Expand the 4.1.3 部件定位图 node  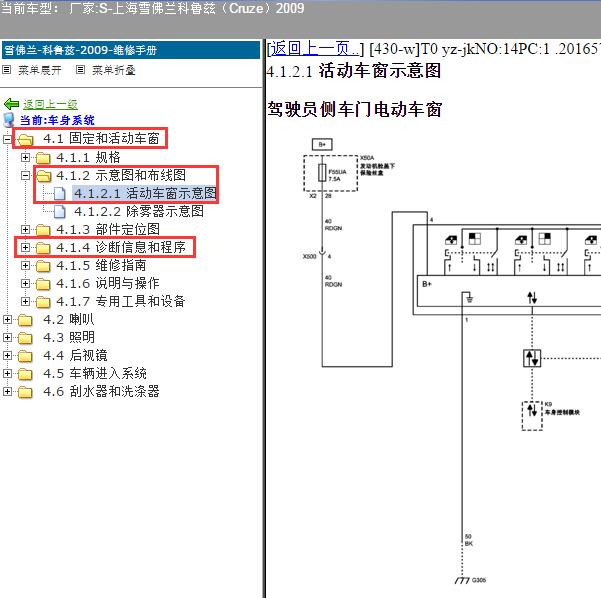(25, 229)
